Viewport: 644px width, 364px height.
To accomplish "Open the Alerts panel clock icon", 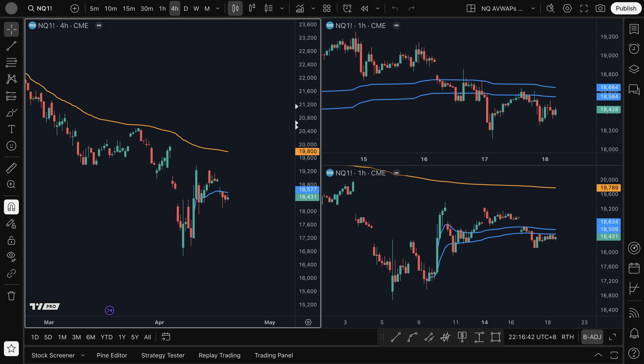I will pos(634,49).
